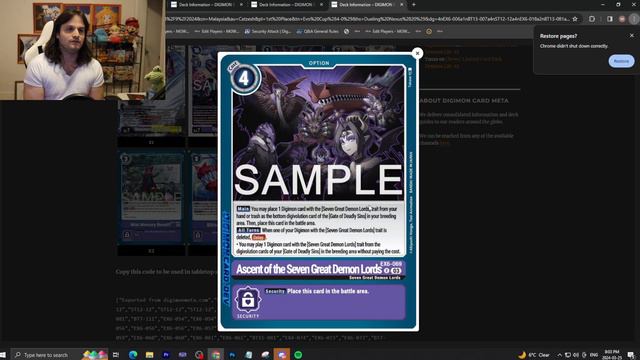Open Adobe Premiere Pro from taskbar

click(x=166, y=355)
